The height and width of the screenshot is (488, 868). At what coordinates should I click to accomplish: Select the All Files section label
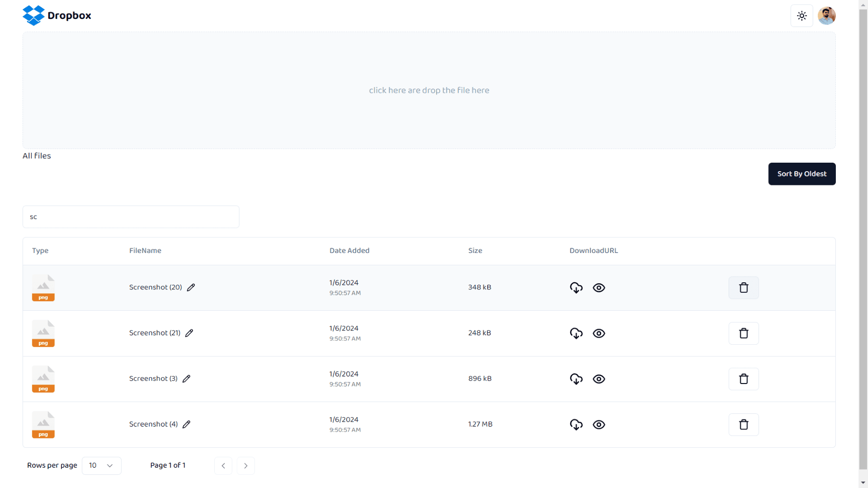pos(36,156)
